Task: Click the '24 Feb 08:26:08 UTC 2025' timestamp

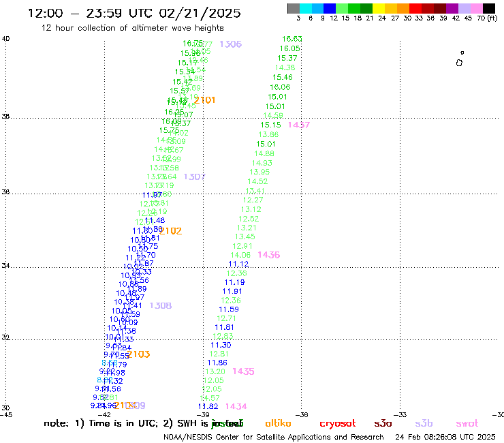Action: click(445, 437)
